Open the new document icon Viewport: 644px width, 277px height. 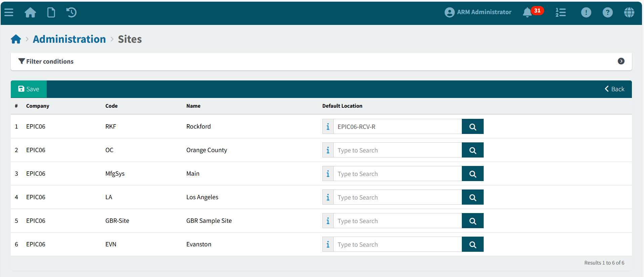[x=51, y=12]
